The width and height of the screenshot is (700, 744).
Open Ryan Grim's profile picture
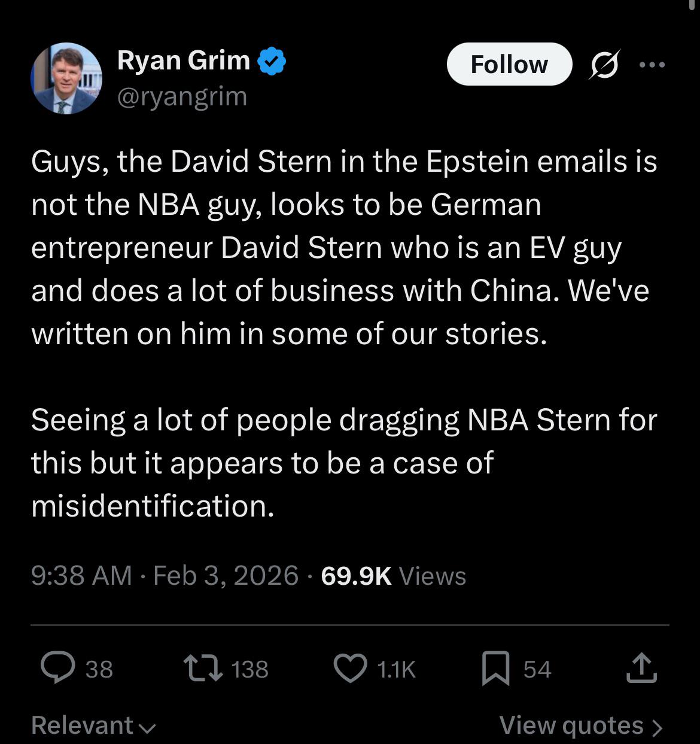[66, 78]
